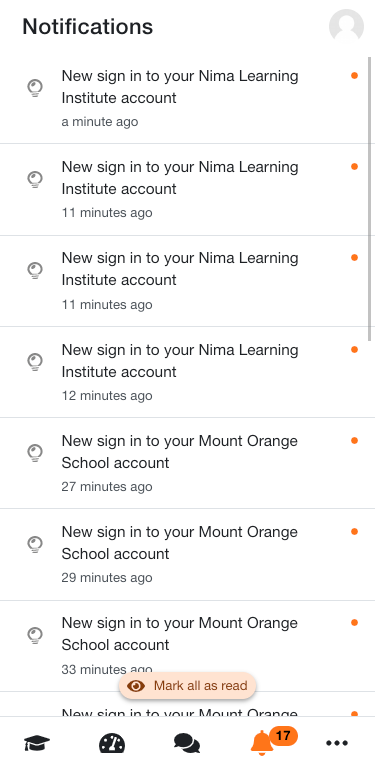Viewport: 375px width, 770px height.
Task: Open the user profile avatar
Action: pyautogui.click(x=346, y=26)
